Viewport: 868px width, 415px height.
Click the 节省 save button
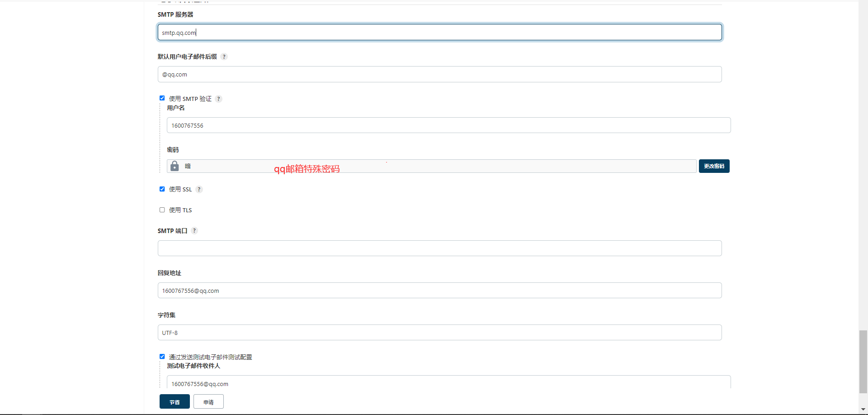pos(175,401)
